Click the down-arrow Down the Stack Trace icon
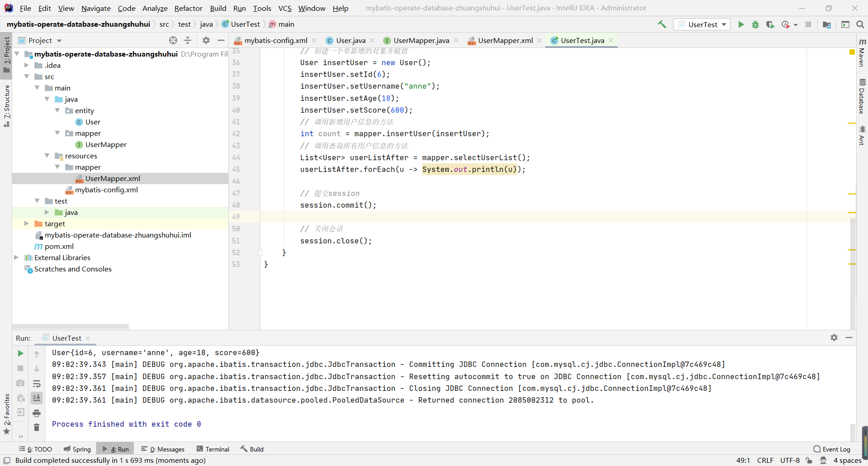The image size is (868, 466). click(x=37, y=369)
